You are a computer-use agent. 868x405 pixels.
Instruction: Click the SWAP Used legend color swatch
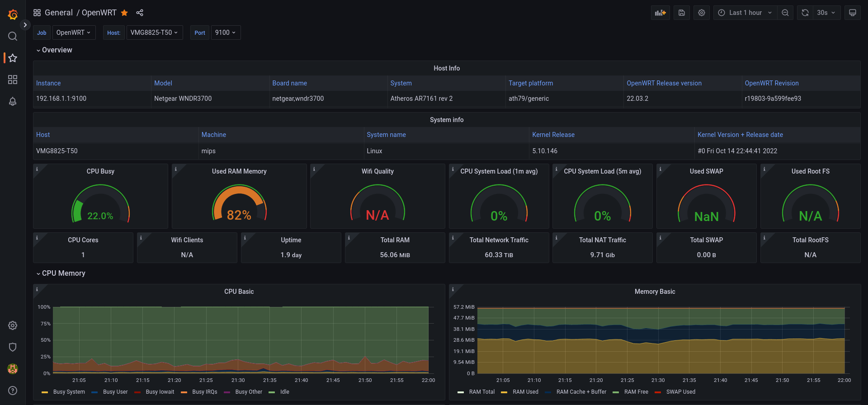(658, 392)
